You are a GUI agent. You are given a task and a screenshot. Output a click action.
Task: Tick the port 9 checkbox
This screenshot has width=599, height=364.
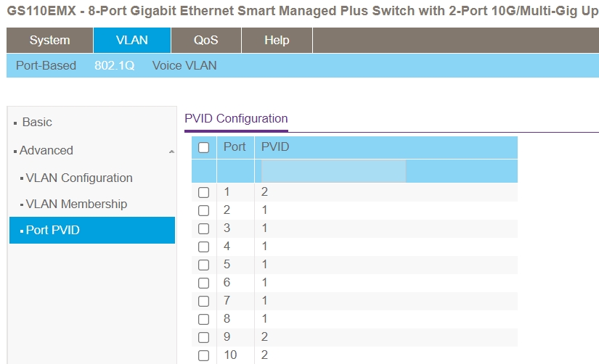[x=204, y=337]
